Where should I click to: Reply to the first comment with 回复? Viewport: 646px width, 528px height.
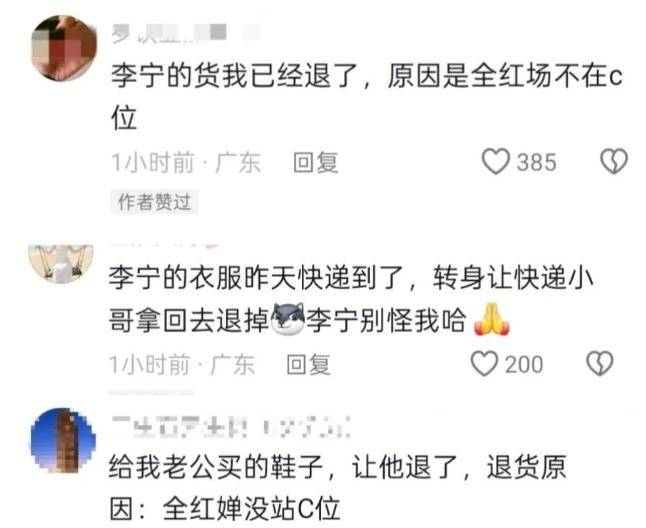click(316, 162)
